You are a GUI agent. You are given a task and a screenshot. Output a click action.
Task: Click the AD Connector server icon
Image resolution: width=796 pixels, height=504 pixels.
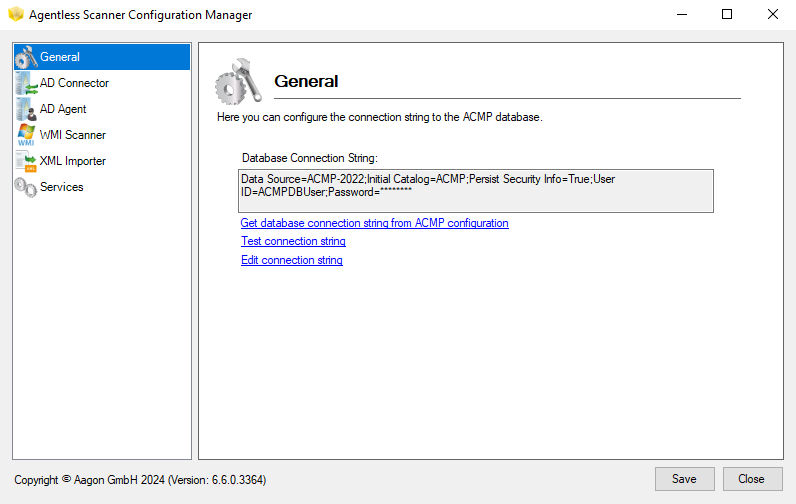click(26, 84)
